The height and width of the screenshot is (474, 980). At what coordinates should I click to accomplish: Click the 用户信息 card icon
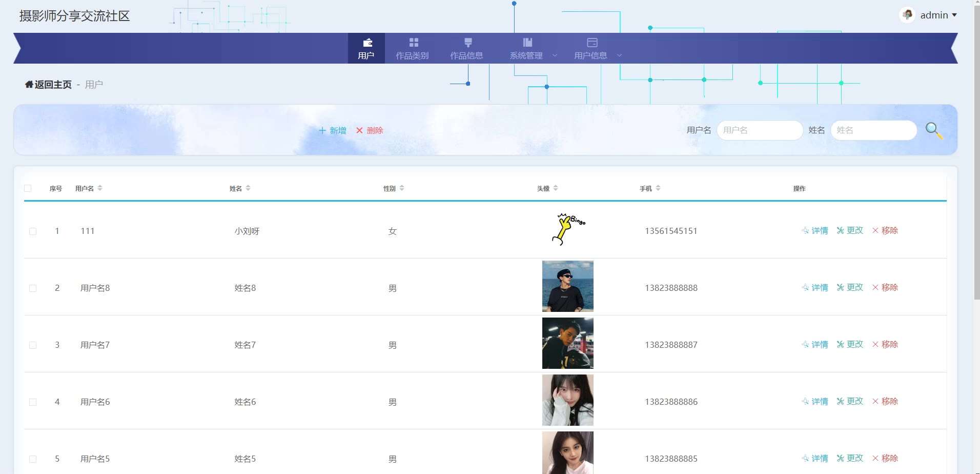(592, 43)
